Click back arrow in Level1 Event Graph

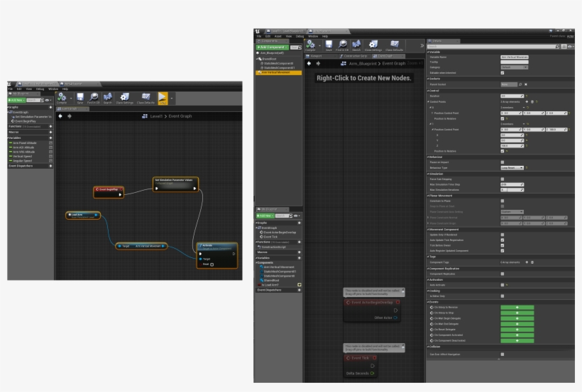click(60, 116)
